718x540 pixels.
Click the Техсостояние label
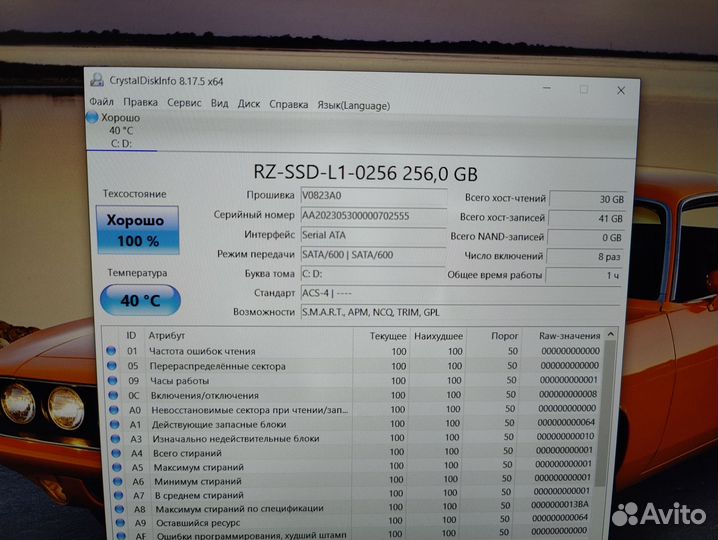pyautogui.click(x=134, y=193)
